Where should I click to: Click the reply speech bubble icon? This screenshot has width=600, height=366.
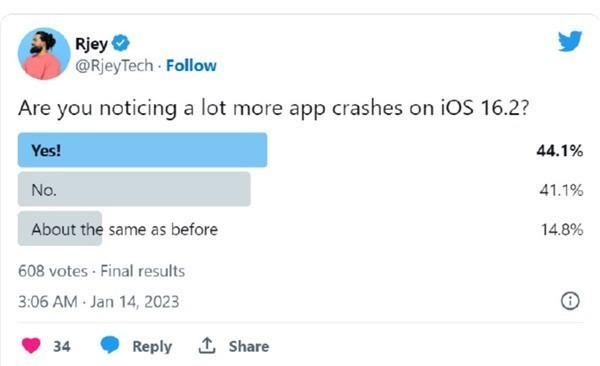[109, 345]
